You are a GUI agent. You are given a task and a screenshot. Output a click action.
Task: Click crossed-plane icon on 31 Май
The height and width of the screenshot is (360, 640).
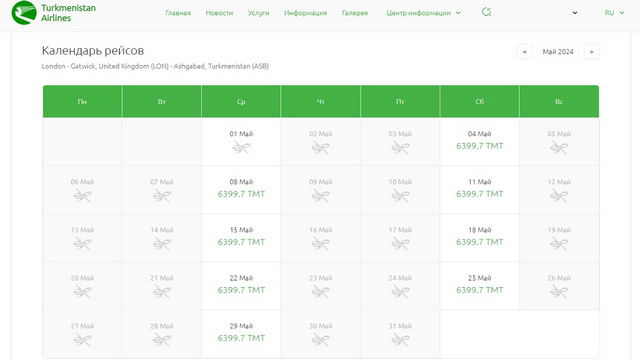coord(400,340)
